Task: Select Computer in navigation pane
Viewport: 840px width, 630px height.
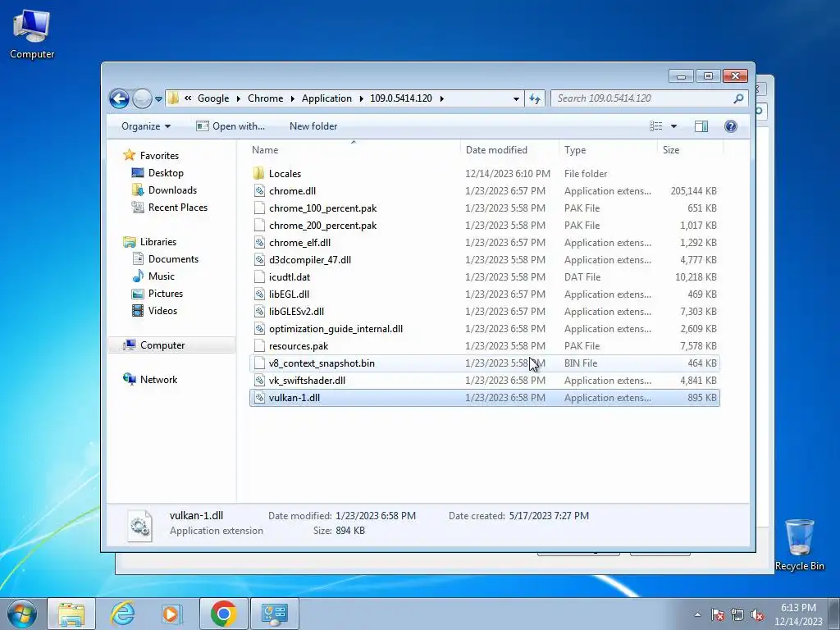Action: click(162, 345)
